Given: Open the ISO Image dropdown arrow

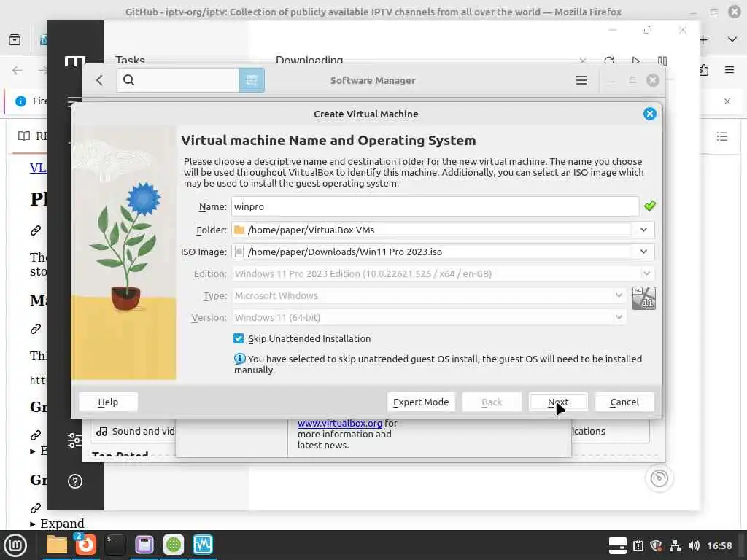Looking at the screenshot, I should tap(643, 252).
